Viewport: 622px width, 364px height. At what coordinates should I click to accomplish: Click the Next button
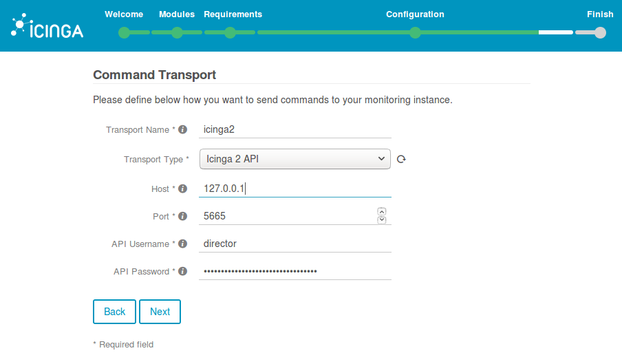click(160, 312)
